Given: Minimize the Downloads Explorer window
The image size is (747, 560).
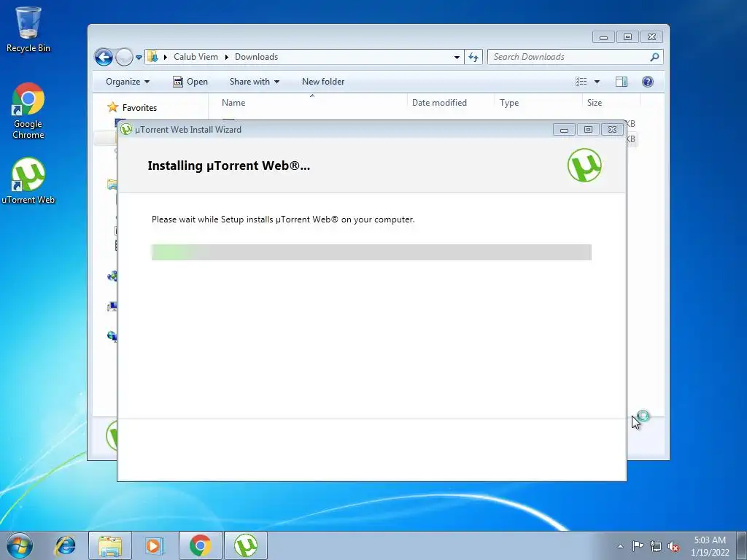Looking at the screenshot, I should [x=603, y=37].
